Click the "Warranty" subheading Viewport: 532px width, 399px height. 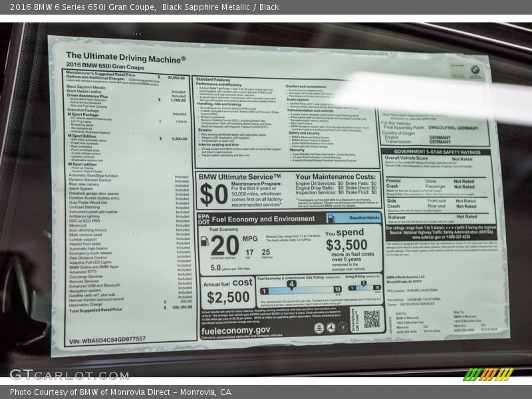(x=297, y=150)
